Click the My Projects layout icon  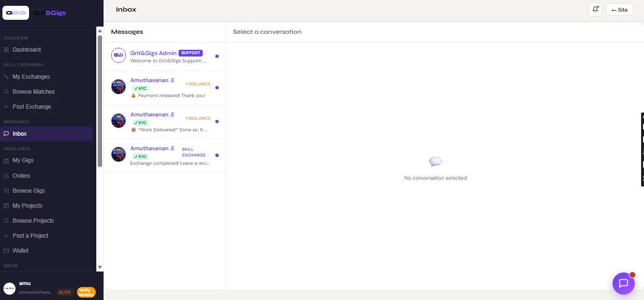click(x=6, y=206)
